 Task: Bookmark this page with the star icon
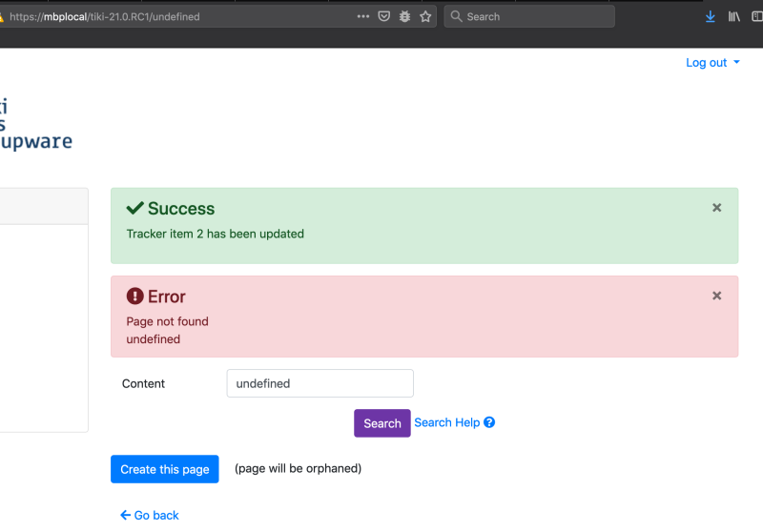point(425,16)
